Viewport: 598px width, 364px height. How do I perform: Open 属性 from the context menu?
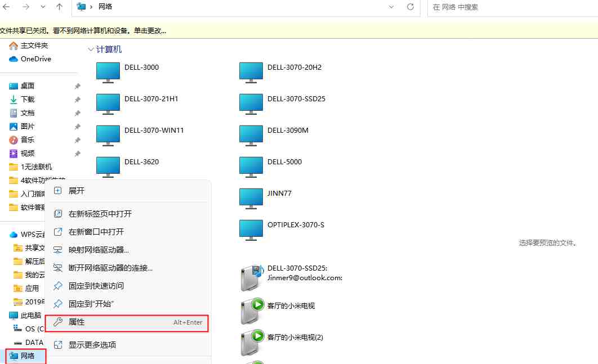[127, 322]
